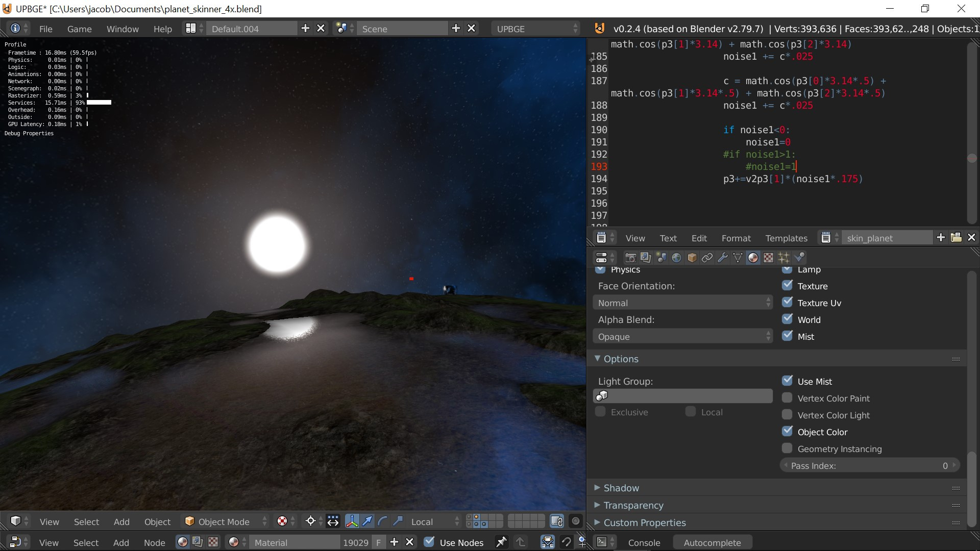Click the rotate manipulator arc icon
Screen dimensions: 980x551
(x=382, y=521)
